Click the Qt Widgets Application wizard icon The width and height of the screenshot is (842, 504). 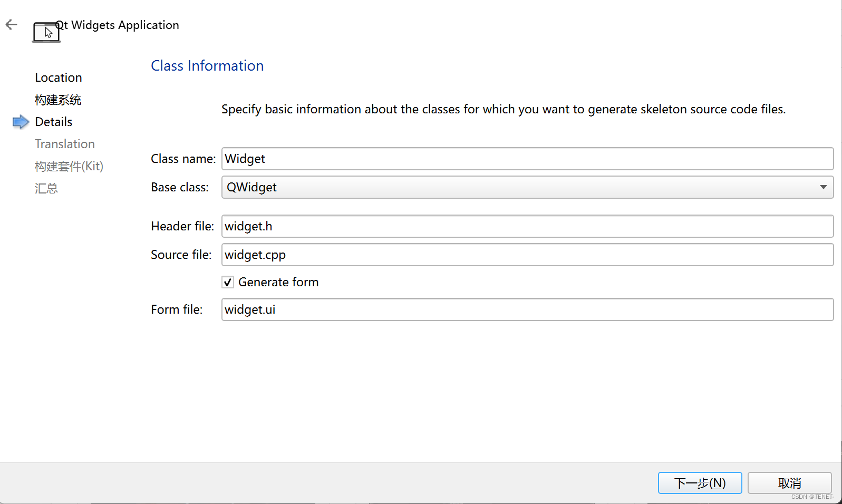pyautogui.click(x=46, y=32)
